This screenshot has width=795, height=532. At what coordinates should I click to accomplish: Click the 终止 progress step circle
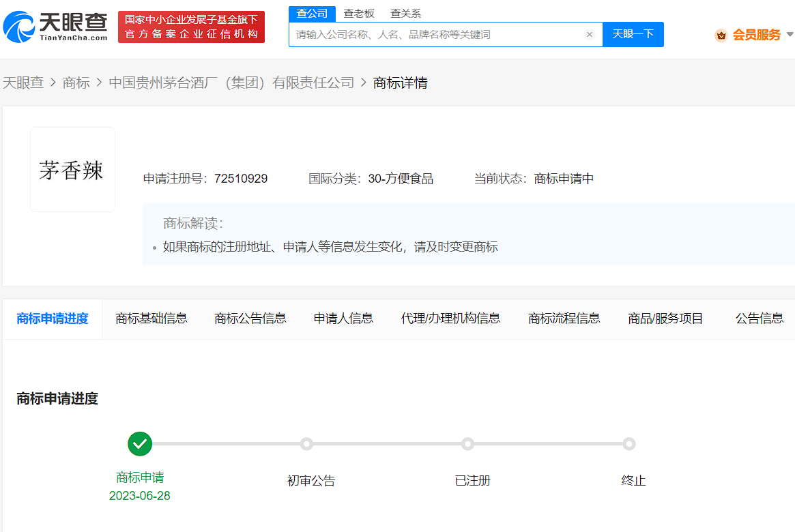(x=628, y=444)
